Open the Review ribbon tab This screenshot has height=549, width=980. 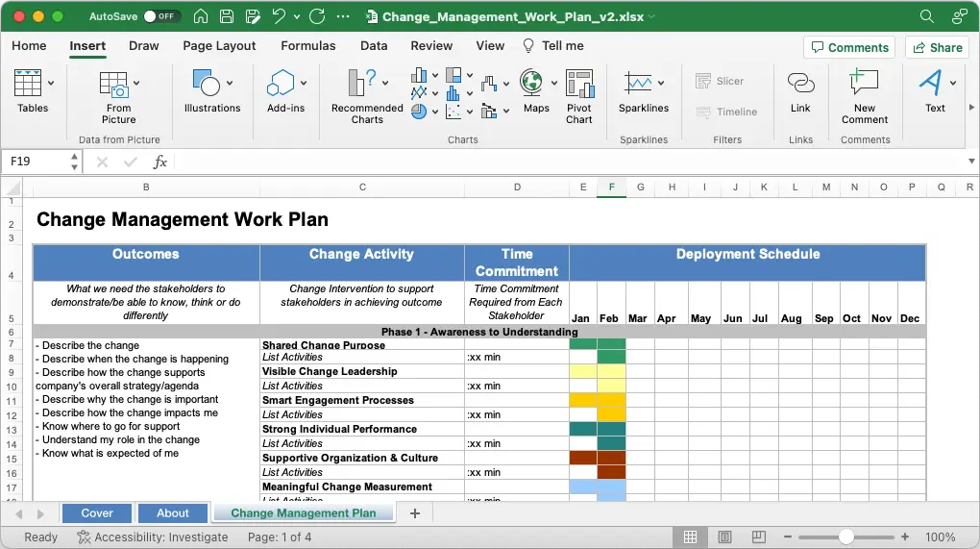(x=431, y=45)
